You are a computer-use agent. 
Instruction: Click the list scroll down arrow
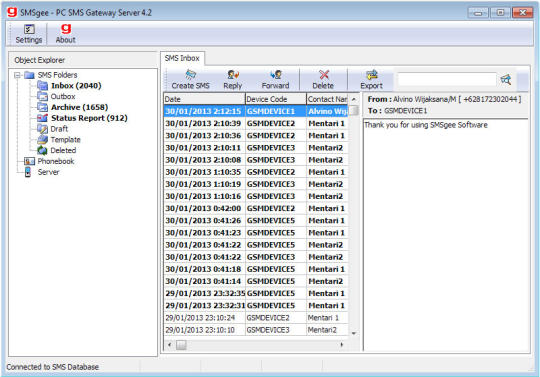[354, 333]
